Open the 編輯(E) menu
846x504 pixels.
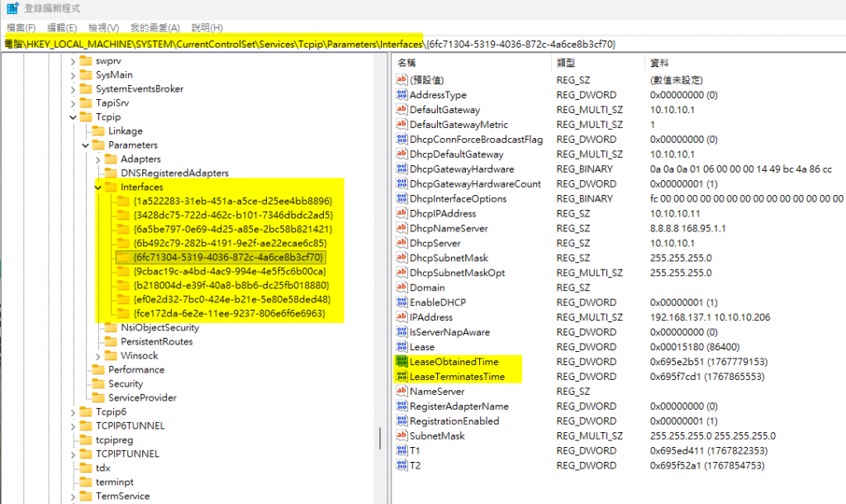[61, 27]
